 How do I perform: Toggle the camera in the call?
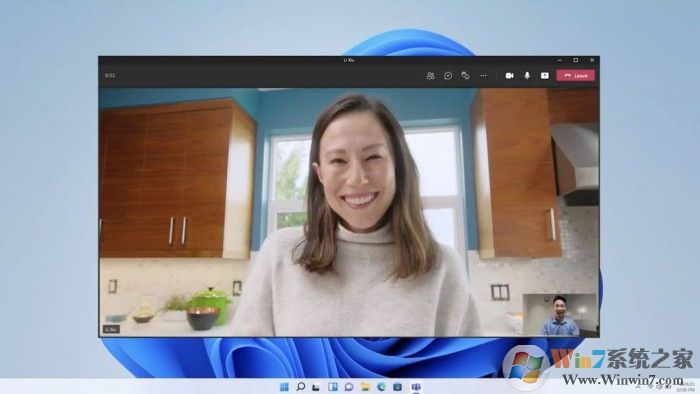(x=509, y=76)
